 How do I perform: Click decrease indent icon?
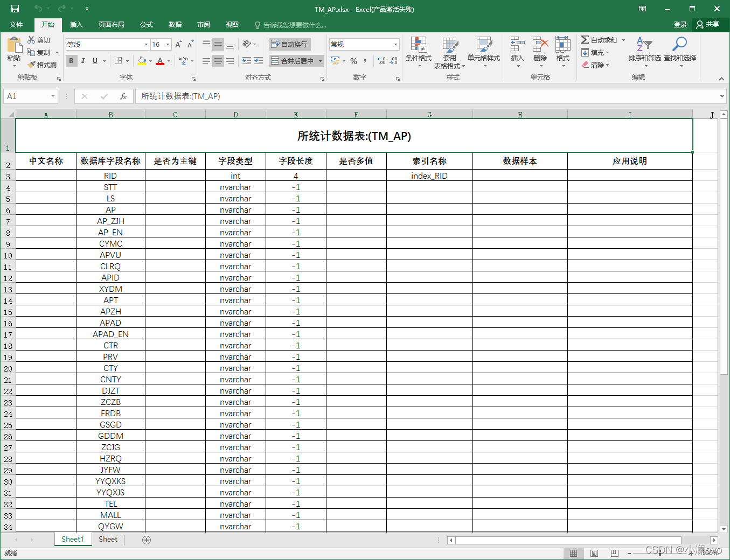click(x=247, y=61)
